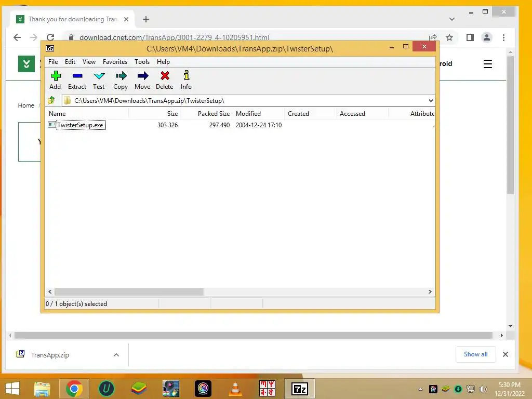Reload the page in Chrome

point(50,37)
